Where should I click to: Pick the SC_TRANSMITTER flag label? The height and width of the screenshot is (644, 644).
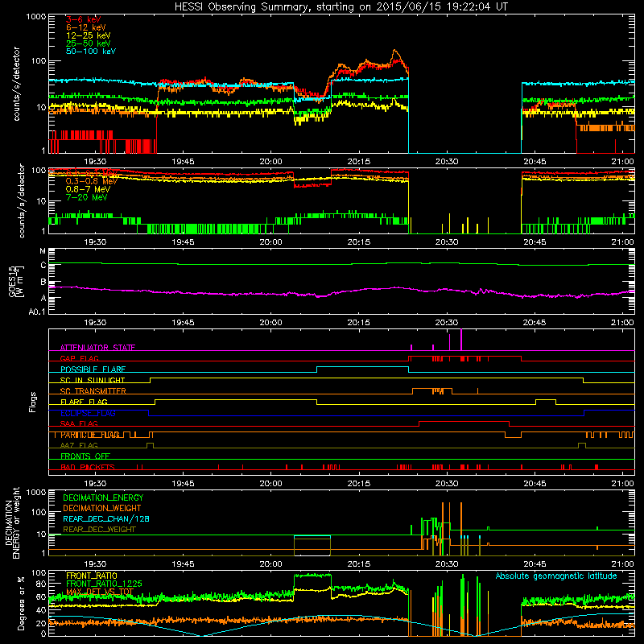click(x=93, y=391)
